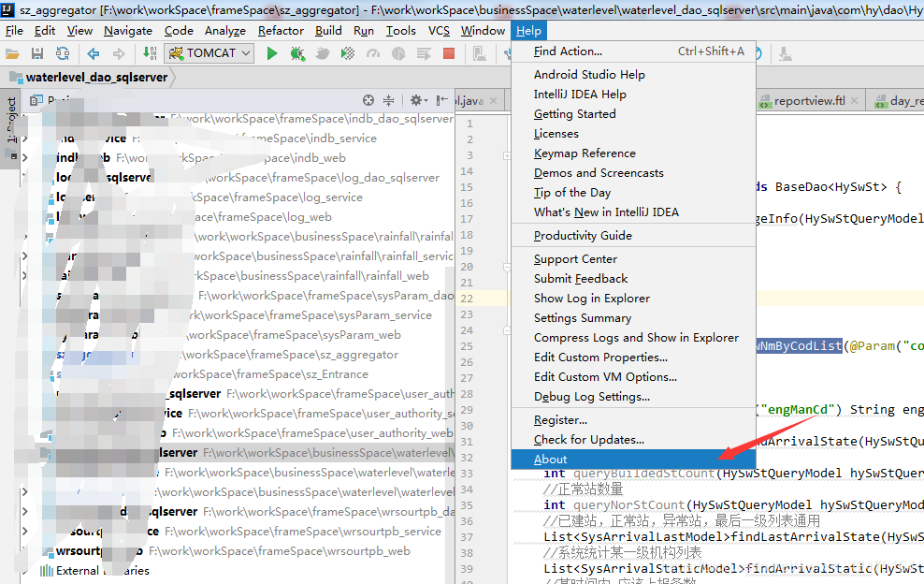924x584 pixels.
Task: Navigate back with the blue left arrow
Action: point(94,53)
